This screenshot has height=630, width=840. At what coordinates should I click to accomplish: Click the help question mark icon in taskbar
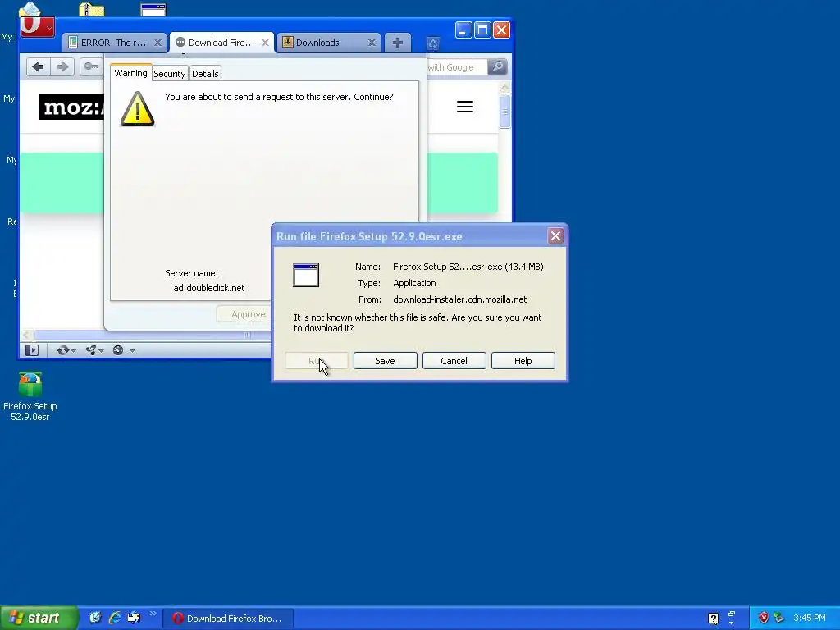pyautogui.click(x=713, y=619)
